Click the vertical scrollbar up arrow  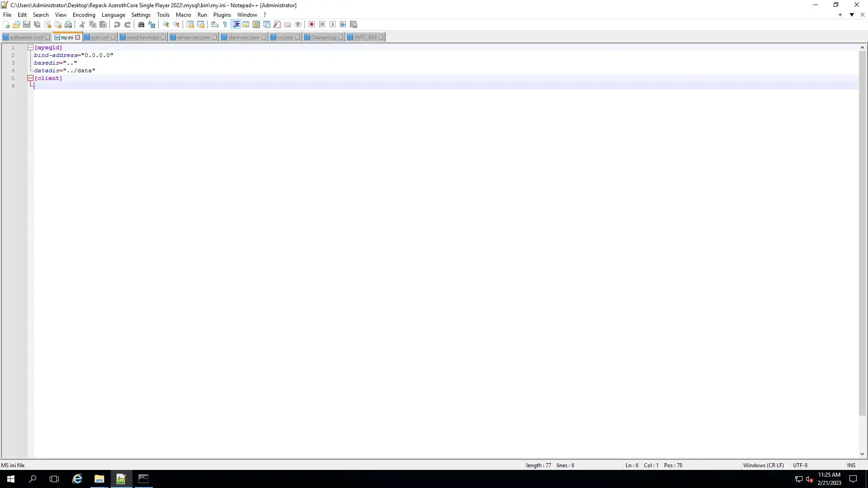tap(862, 47)
